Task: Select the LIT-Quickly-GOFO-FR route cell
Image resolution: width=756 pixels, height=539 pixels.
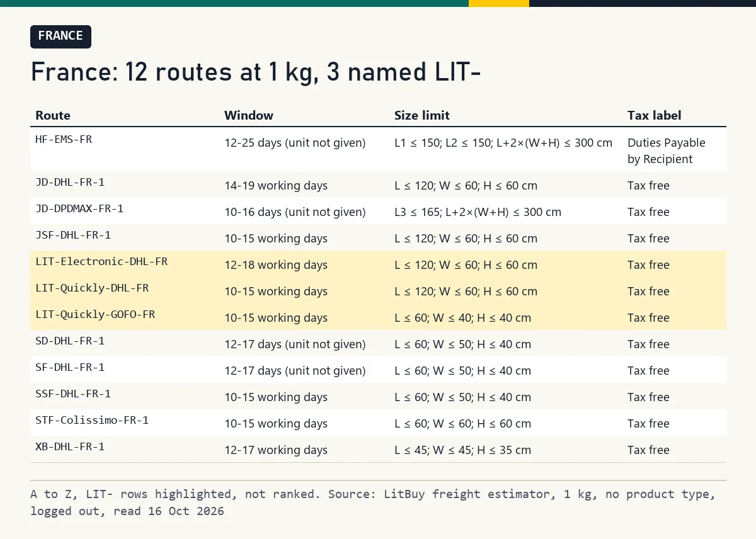Action: pyautogui.click(x=95, y=314)
